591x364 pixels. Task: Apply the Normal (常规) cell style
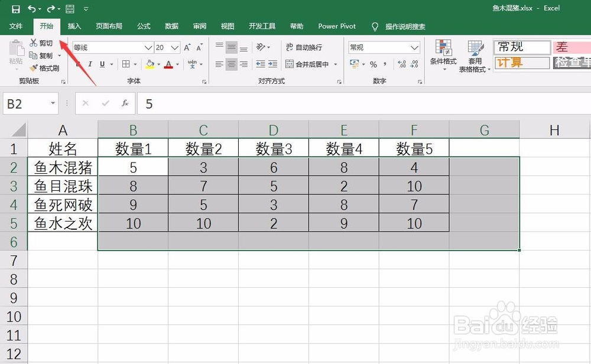click(x=522, y=47)
